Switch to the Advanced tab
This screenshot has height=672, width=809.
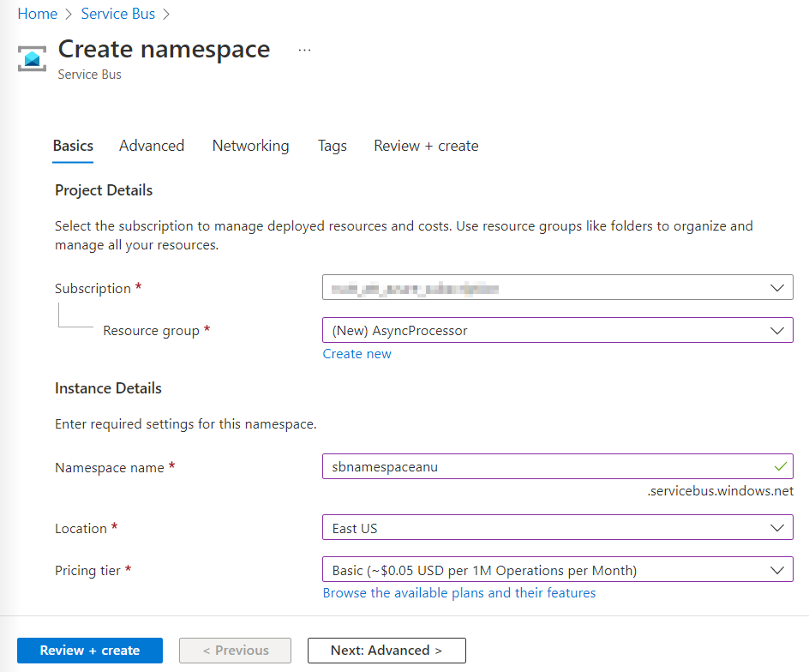click(x=152, y=146)
